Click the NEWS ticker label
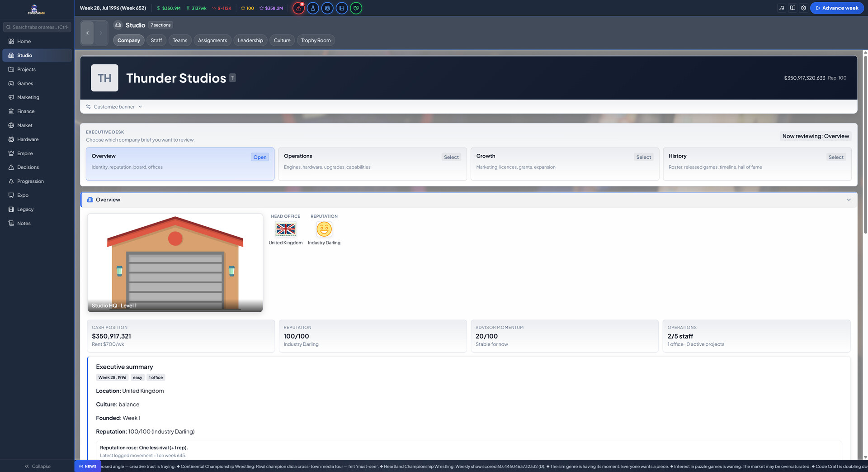The image size is (868, 472). click(88, 466)
